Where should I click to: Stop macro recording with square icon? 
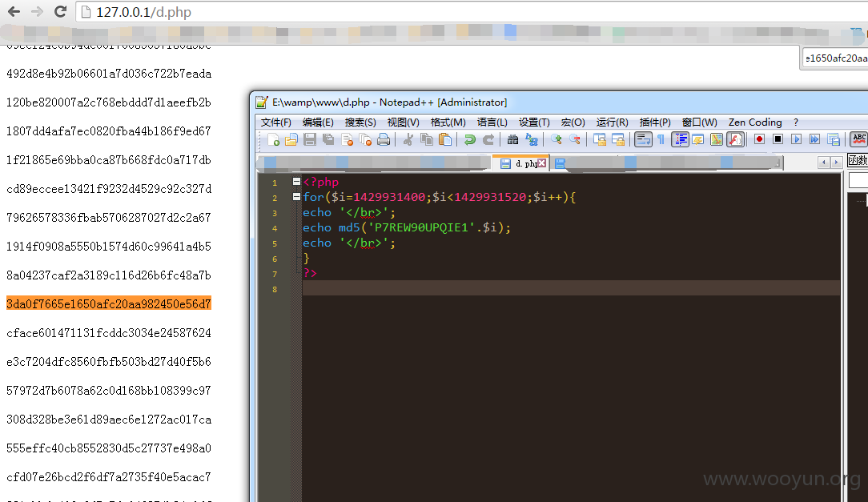click(x=778, y=139)
